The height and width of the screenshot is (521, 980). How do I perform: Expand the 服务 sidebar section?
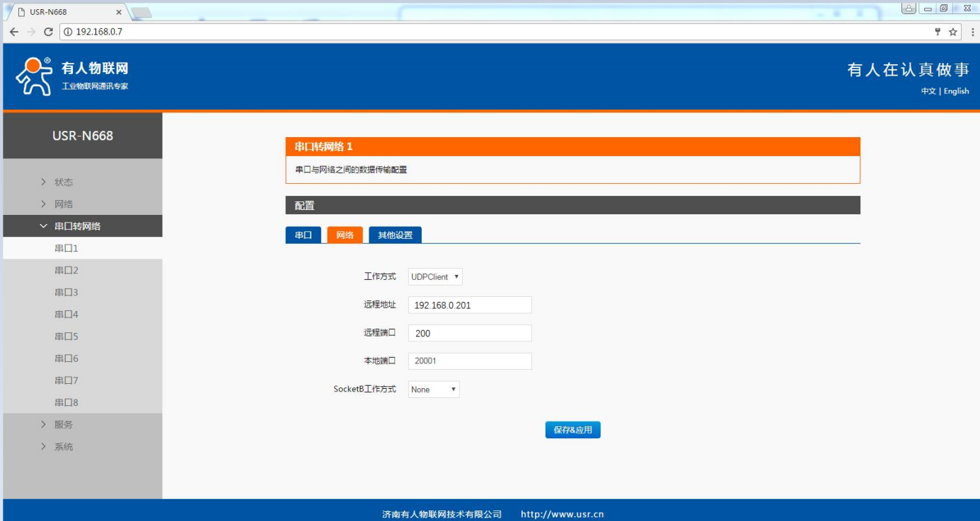click(64, 425)
